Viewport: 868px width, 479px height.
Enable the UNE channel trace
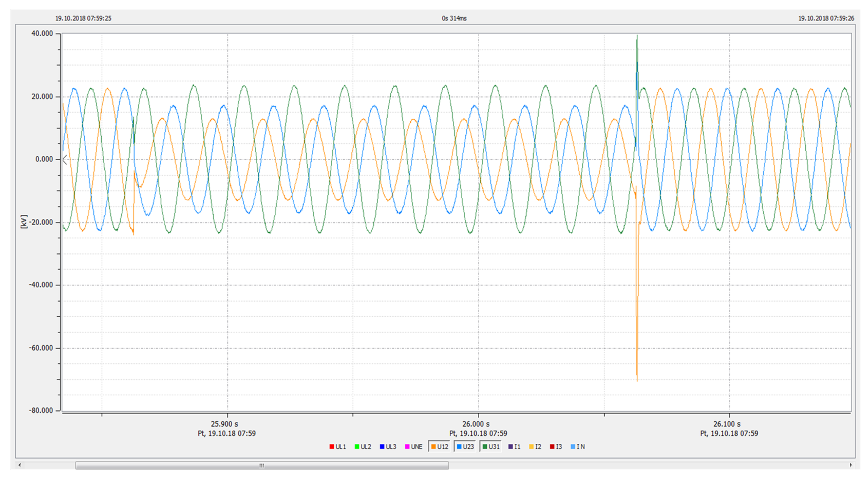click(x=413, y=447)
